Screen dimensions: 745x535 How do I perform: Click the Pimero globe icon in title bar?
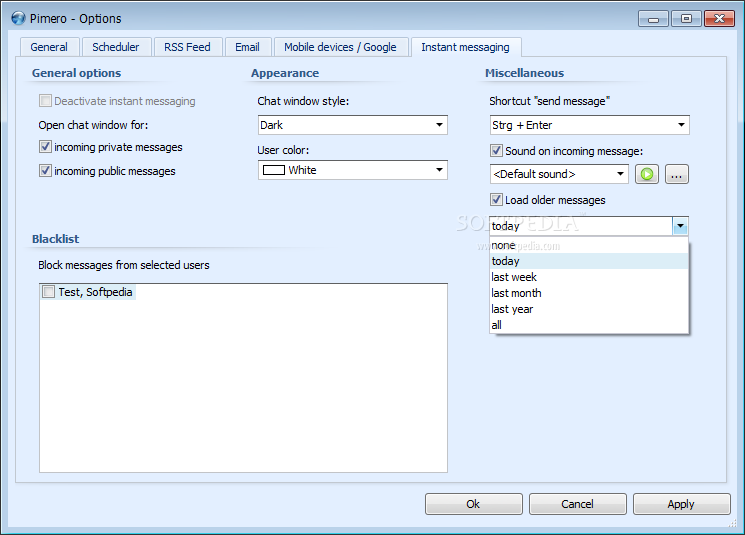[18, 19]
